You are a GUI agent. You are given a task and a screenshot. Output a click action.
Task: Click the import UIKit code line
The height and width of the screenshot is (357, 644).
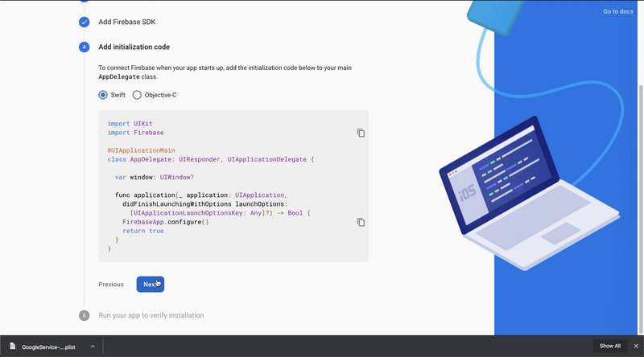click(x=130, y=124)
